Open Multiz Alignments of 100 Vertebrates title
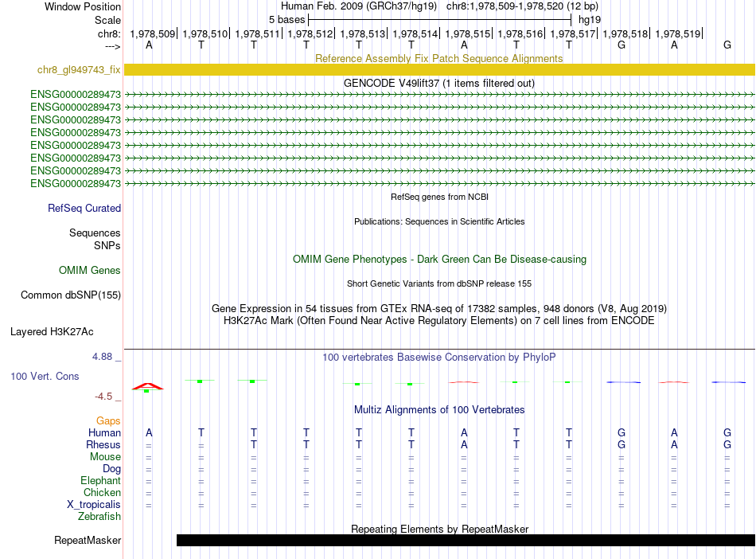This screenshot has height=559, width=756. 439,409
